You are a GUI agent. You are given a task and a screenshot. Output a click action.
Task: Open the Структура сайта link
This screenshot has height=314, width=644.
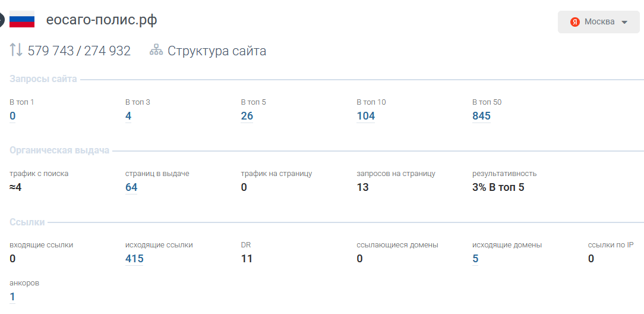coord(216,51)
